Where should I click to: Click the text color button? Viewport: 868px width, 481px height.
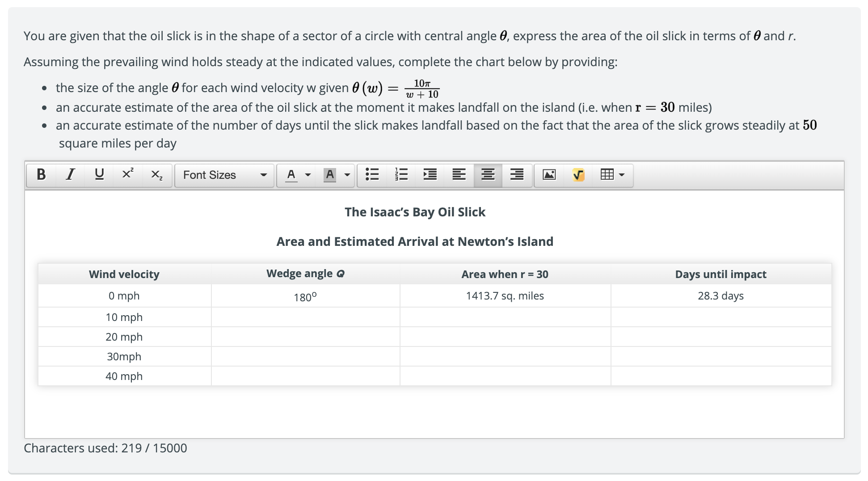pos(291,175)
